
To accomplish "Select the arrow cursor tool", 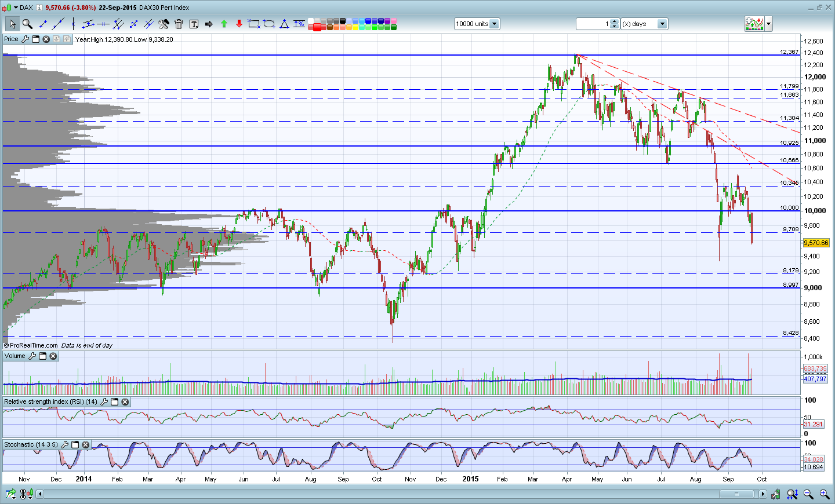I will [x=12, y=24].
